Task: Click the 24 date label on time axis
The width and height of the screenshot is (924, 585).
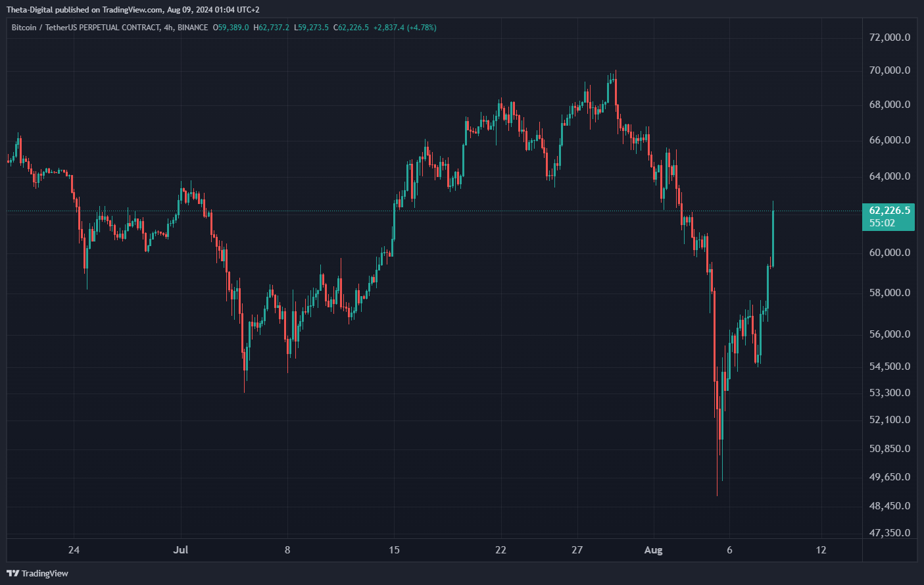Action: pyautogui.click(x=74, y=550)
